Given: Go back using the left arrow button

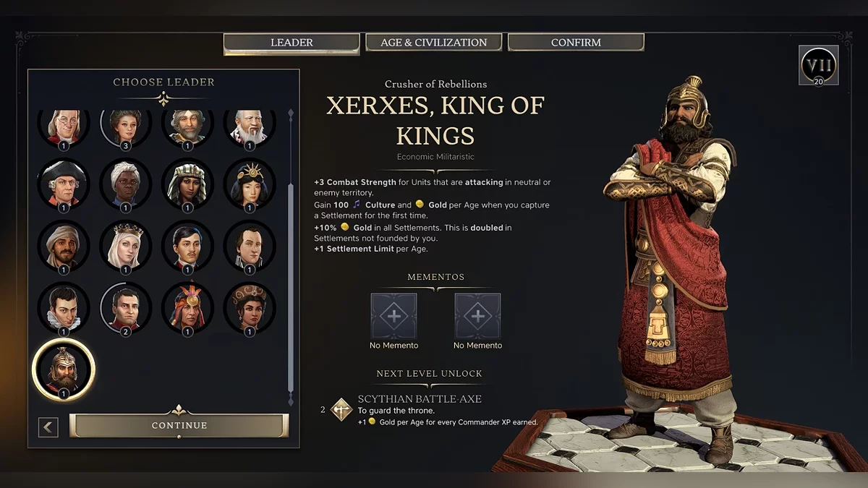Looking at the screenshot, I should [x=48, y=427].
